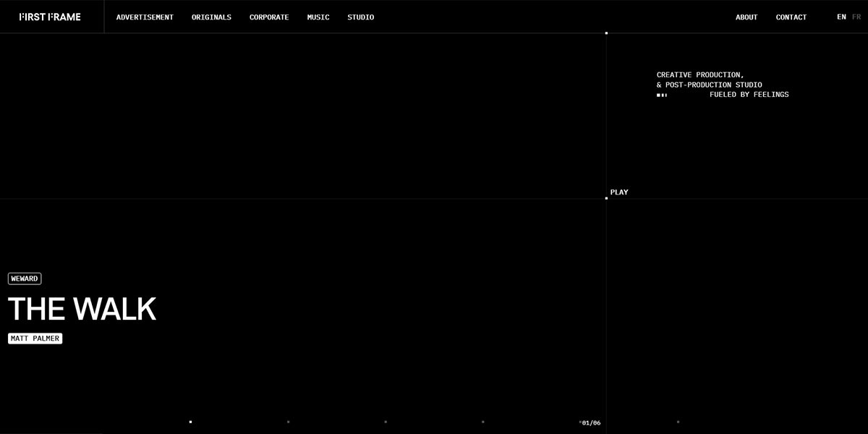Click the WEWARD client tag
868x434 pixels.
pos(25,278)
